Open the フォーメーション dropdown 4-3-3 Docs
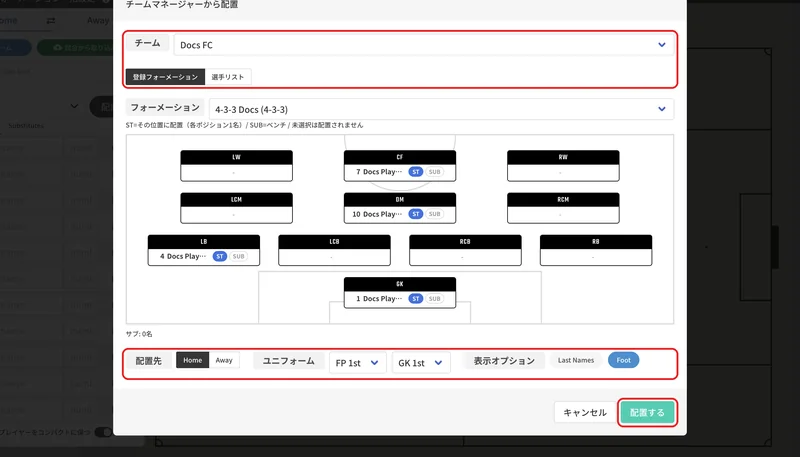 pos(441,109)
